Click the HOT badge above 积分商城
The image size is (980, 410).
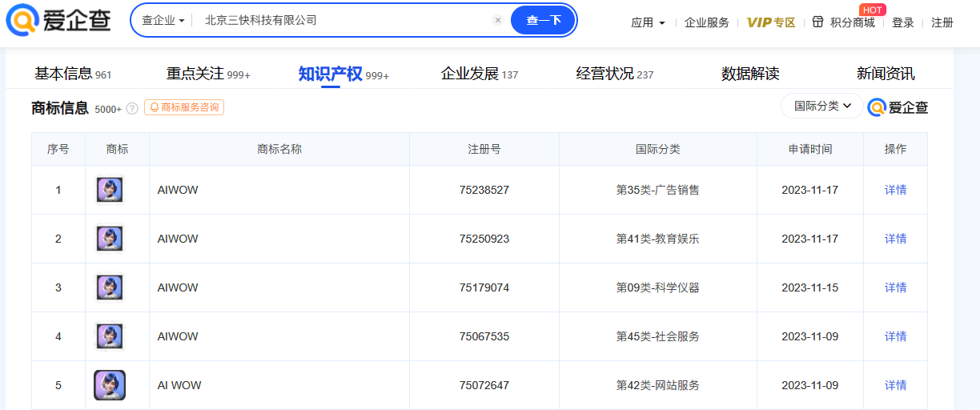pos(873,10)
